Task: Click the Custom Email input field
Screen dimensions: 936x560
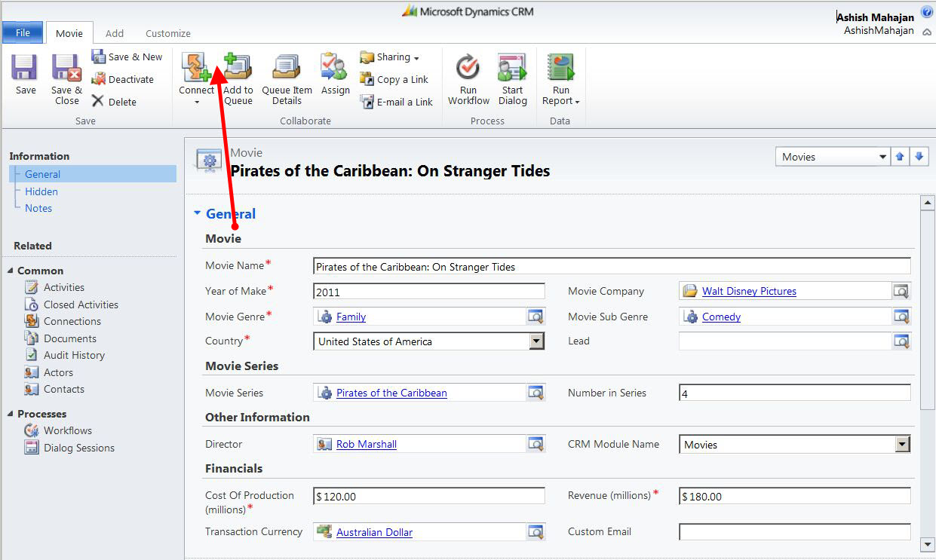Action: 795,532
